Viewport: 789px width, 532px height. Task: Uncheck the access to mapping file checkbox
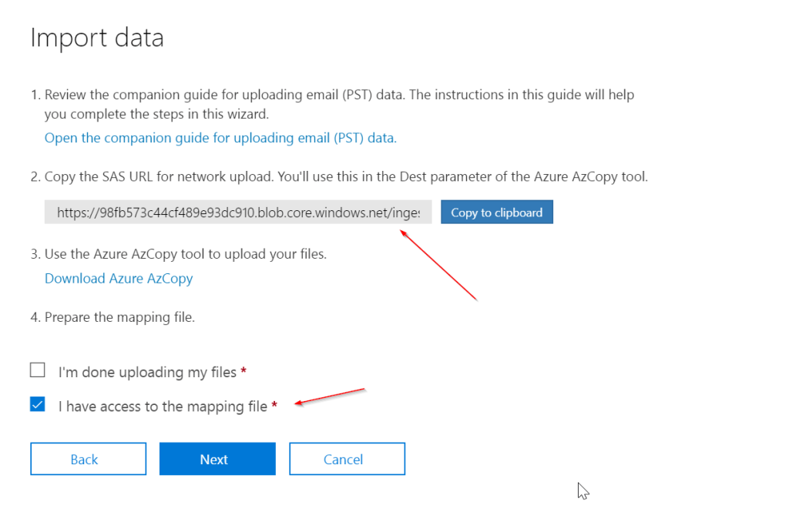point(38,405)
